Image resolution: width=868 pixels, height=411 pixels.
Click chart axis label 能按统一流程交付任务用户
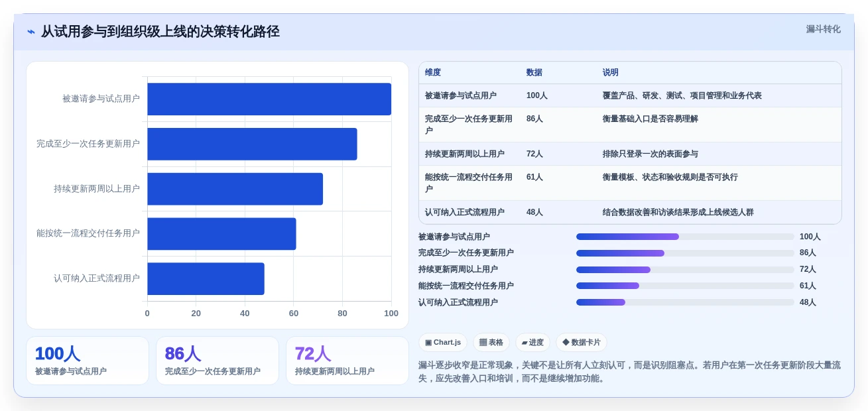[x=88, y=233]
